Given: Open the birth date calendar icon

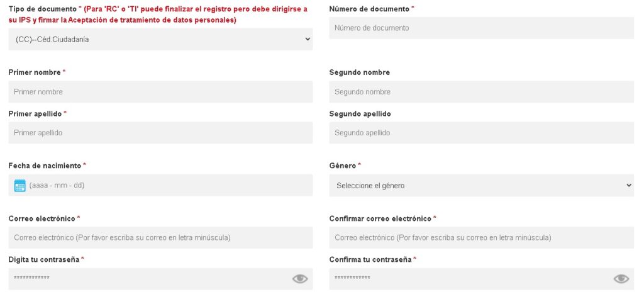Looking at the screenshot, I should tap(19, 186).
